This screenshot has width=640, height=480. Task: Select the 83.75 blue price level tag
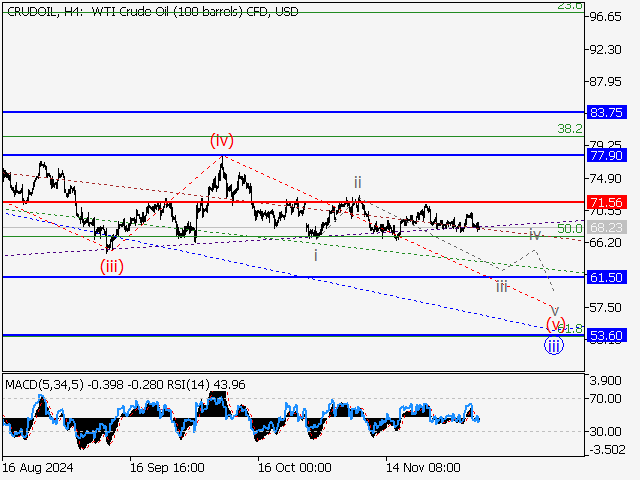pos(607,113)
